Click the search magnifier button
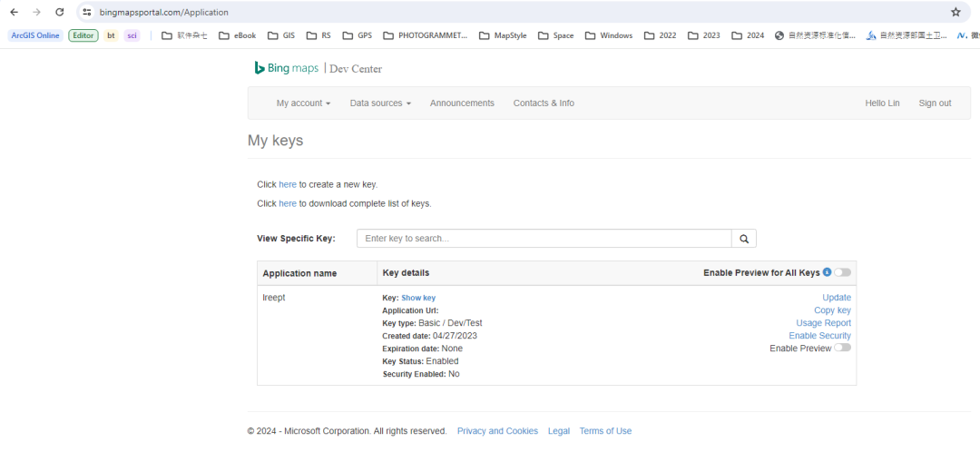The width and height of the screenshot is (980, 462). pos(744,238)
